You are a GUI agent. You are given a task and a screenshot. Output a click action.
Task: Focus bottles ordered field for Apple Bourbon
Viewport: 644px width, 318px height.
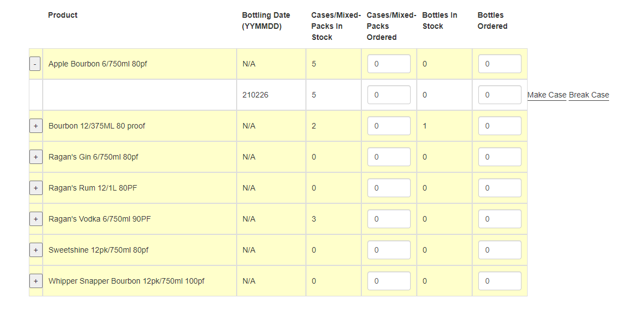(x=500, y=64)
